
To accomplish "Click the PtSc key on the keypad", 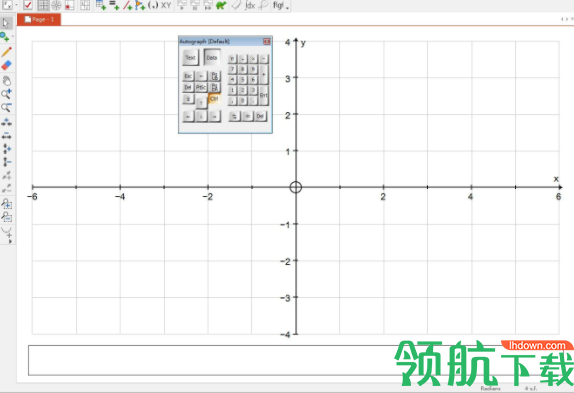I will (201, 87).
